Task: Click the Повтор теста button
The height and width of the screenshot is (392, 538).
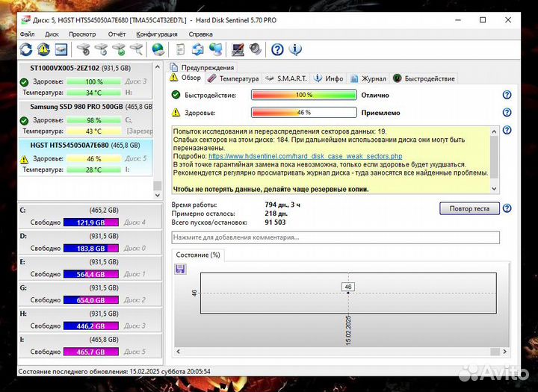Action: 469,208
